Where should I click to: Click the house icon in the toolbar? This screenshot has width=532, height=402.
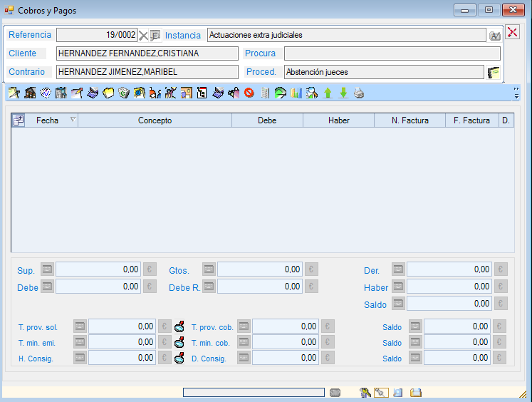tap(30, 93)
